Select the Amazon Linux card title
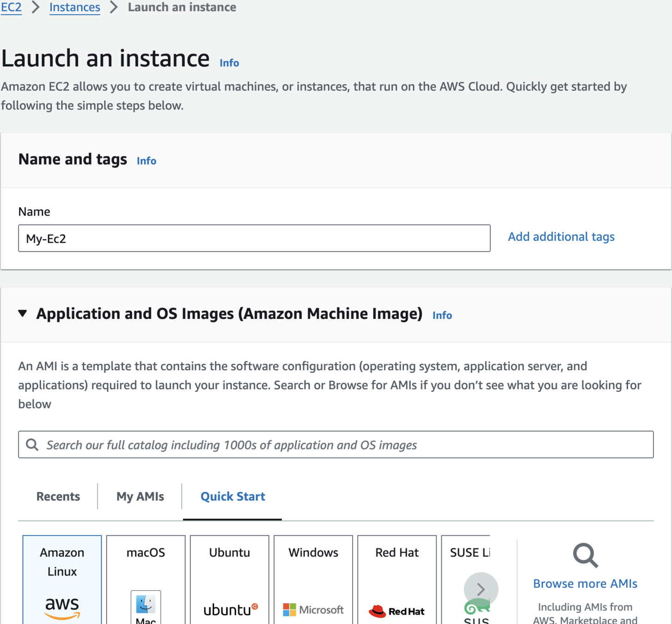This screenshot has height=624, width=672. pos(62,562)
